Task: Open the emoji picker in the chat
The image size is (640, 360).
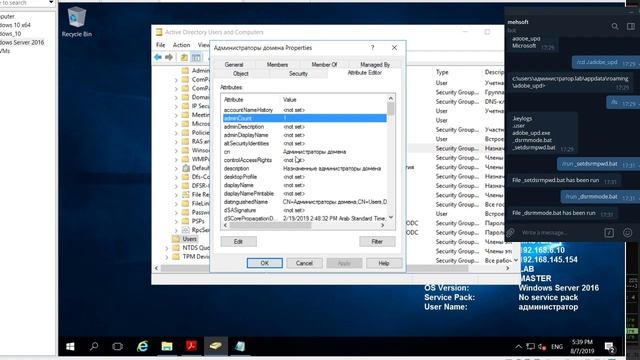Action: click(x=627, y=233)
